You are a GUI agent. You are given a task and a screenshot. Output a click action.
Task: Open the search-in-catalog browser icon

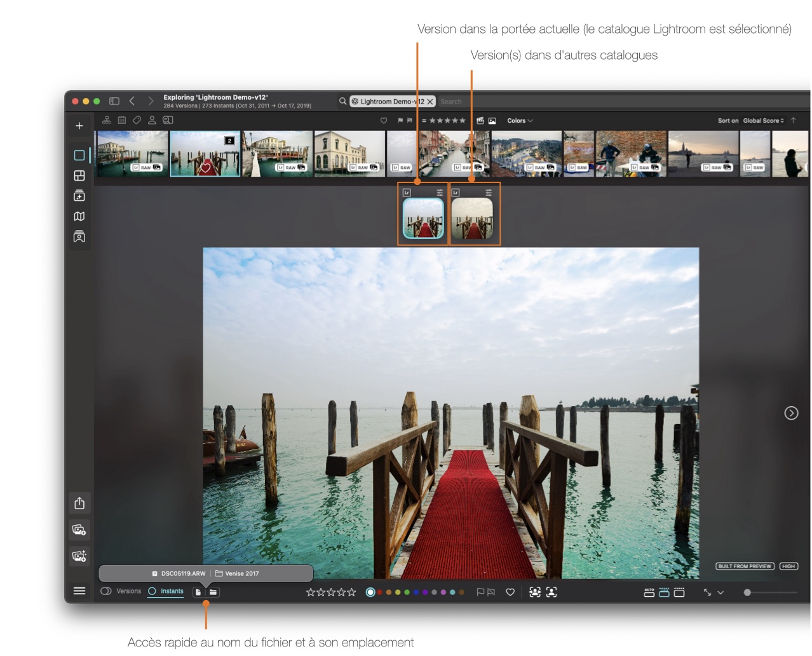(x=168, y=120)
